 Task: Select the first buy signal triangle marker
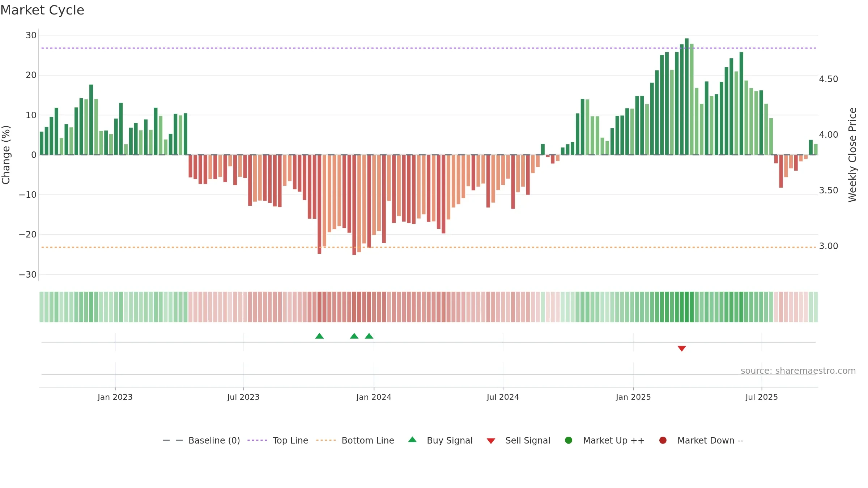(x=319, y=336)
